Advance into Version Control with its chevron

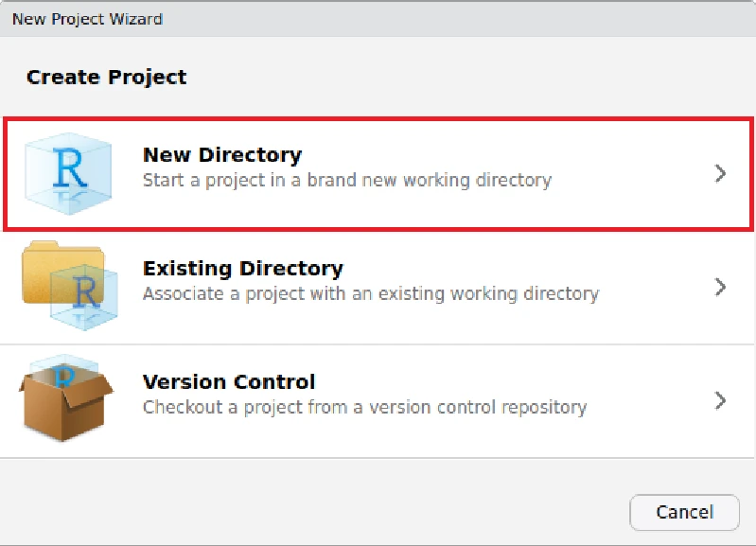pos(720,400)
